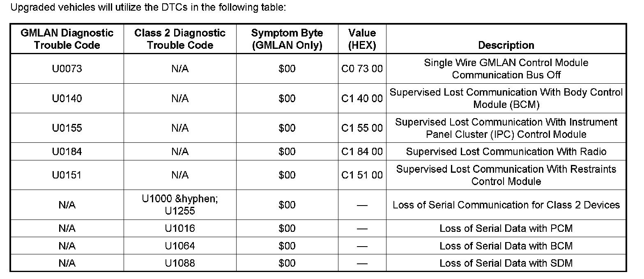Click the U0155 trouble code
Image resolution: width=644 pixels, height=279 pixels.
click(67, 128)
